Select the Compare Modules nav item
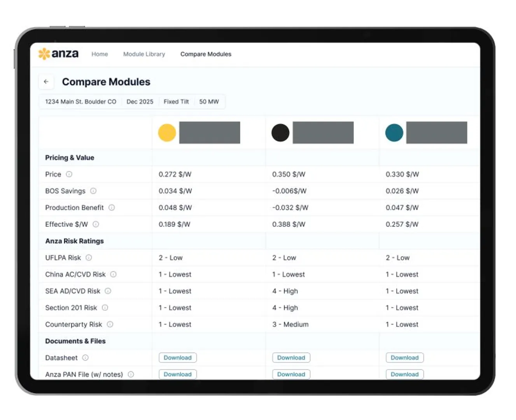 pos(206,54)
